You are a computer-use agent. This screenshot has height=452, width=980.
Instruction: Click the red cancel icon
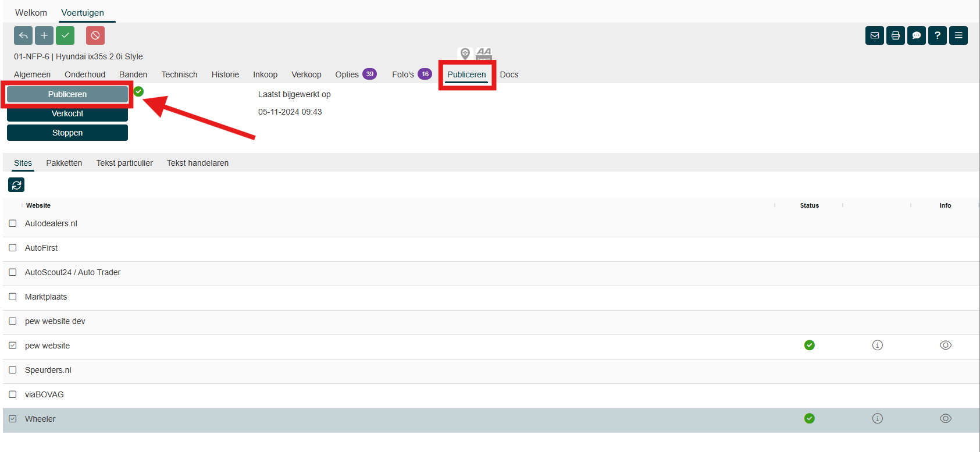pos(95,35)
